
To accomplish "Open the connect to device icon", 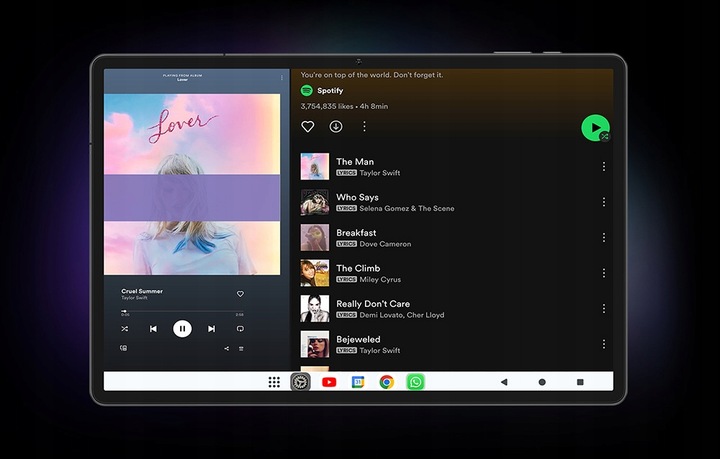I will pos(124,348).
